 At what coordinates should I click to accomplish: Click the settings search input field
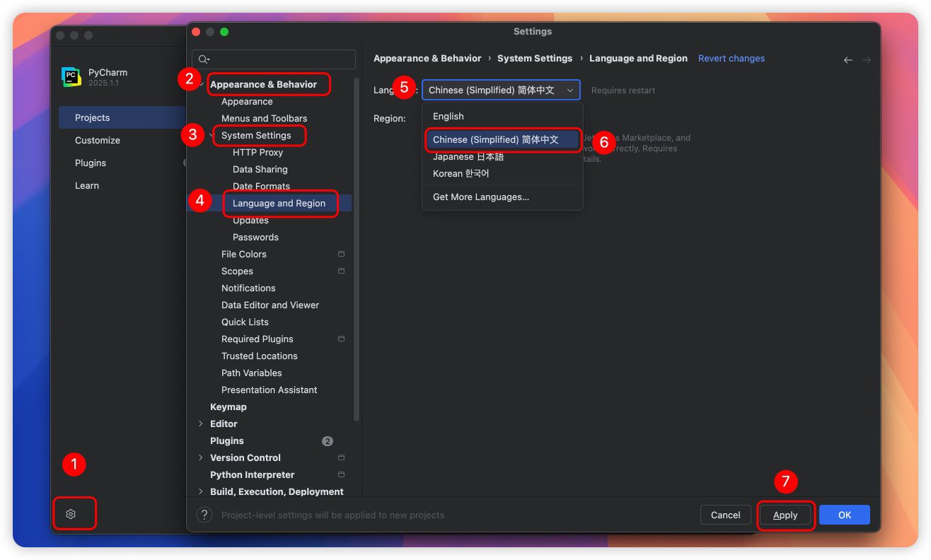279,59
